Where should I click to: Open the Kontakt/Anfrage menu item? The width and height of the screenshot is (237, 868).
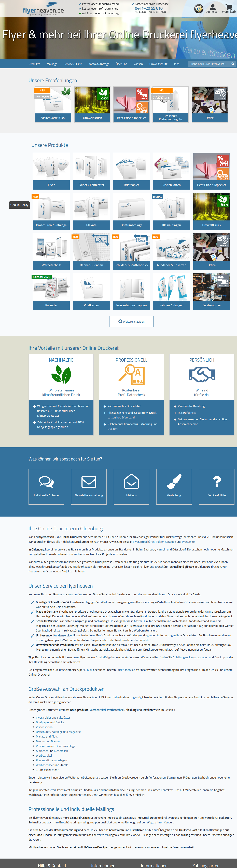point(99,64)
